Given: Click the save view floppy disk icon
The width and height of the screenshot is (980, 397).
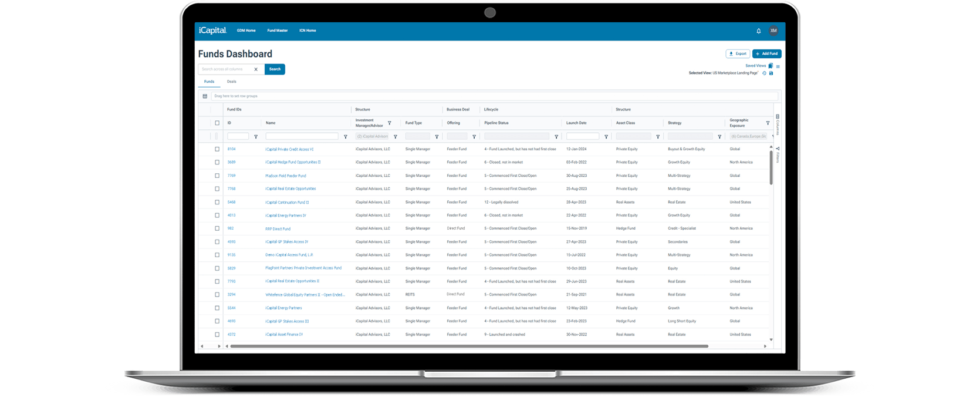Looking at the screenshot, I should [771, 73].
